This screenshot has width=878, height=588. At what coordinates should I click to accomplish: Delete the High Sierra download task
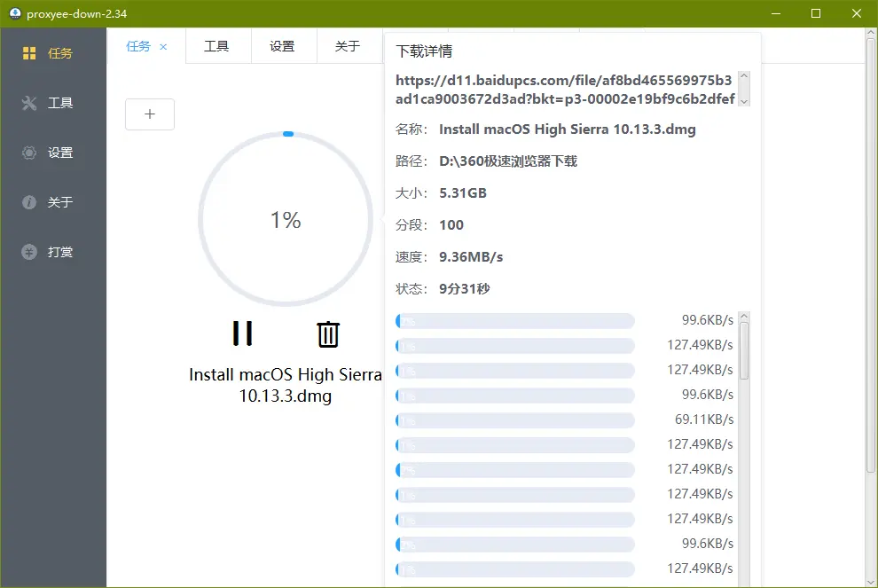point(328,334)
